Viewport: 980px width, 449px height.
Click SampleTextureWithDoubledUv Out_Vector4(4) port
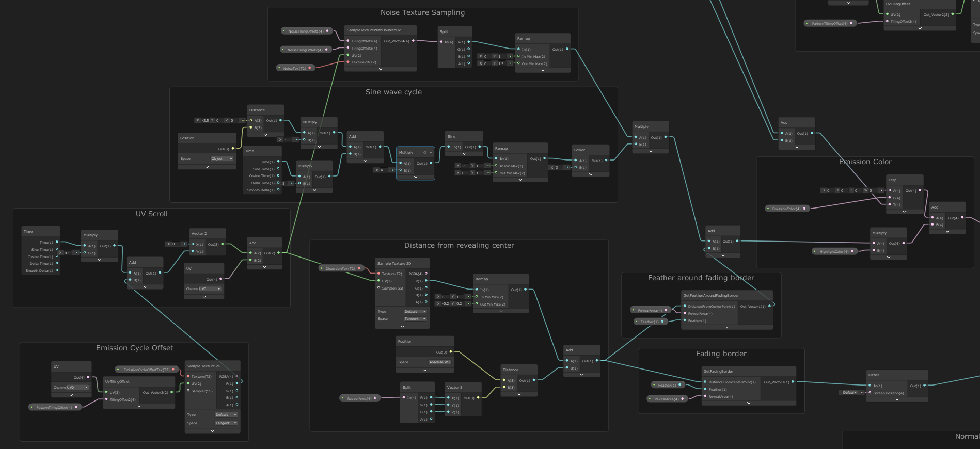413,41
